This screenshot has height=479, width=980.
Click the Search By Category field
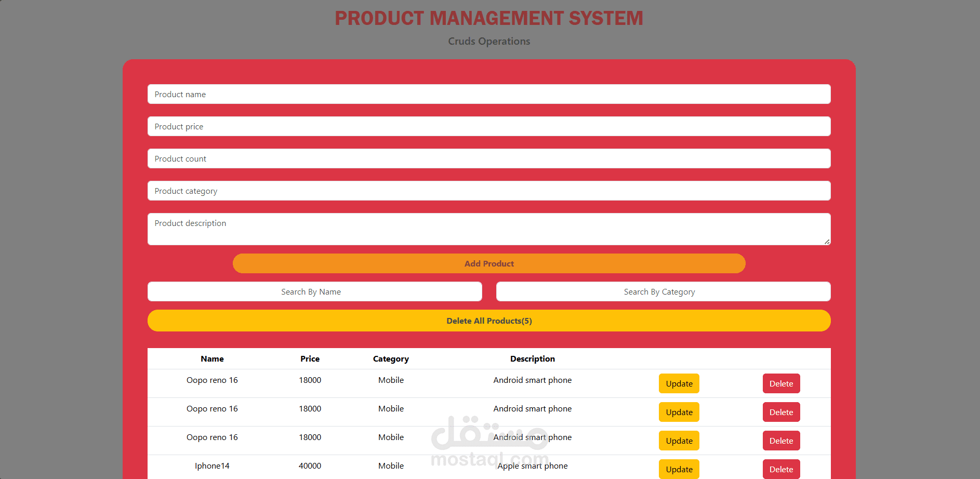pyautogui.click(x=663, y=291)
